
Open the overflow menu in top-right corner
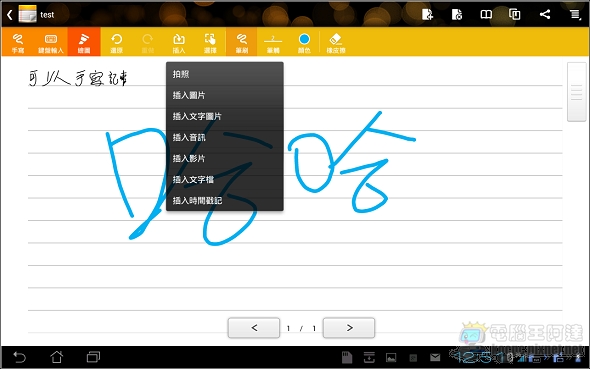575,14
